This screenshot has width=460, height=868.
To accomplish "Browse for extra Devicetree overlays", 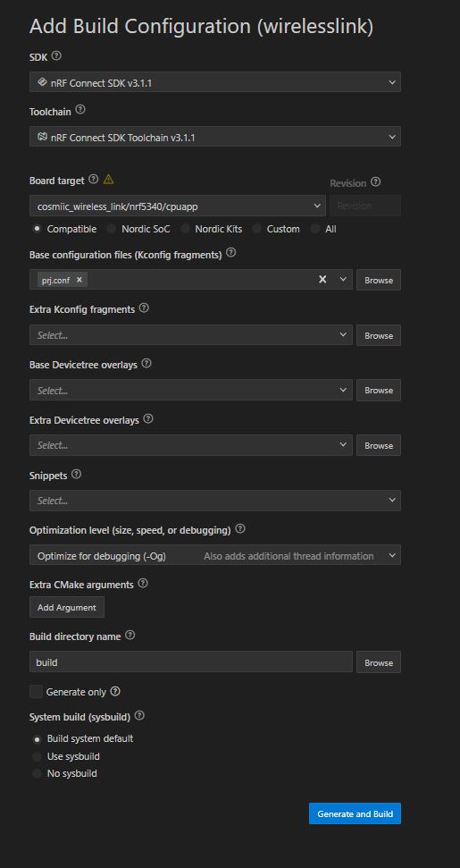I will [379, 446].
